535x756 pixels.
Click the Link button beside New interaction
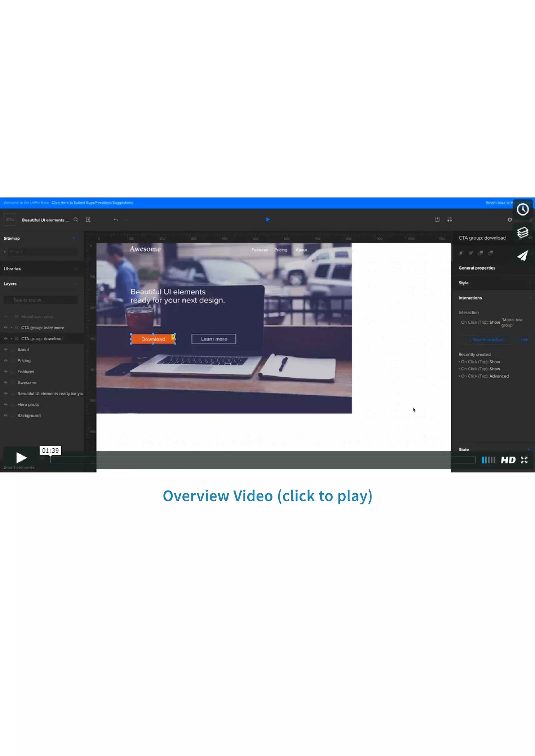pyautogui.click(x=524, y=339)
